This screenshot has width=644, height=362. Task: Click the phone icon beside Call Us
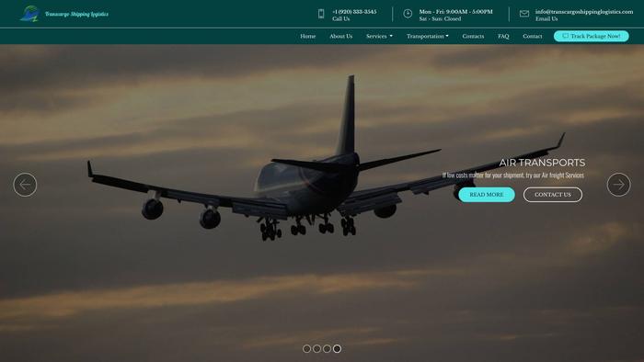pos(321,14)
